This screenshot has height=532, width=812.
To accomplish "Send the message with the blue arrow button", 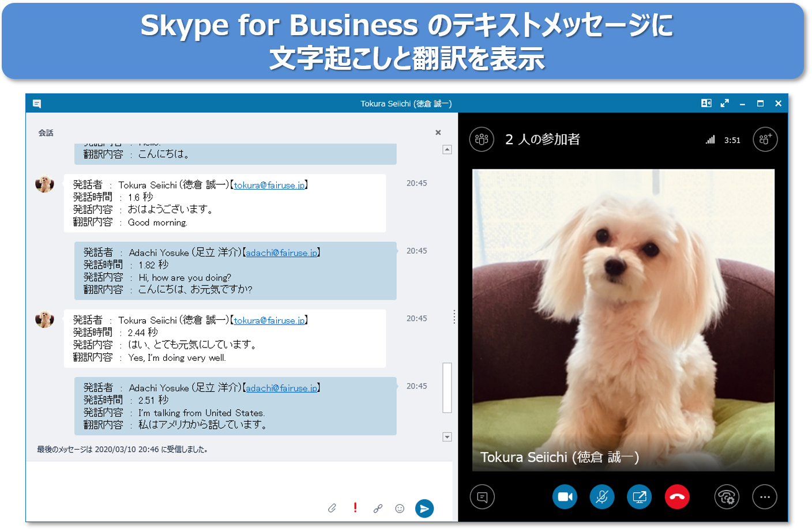I will tap(424, 508).
